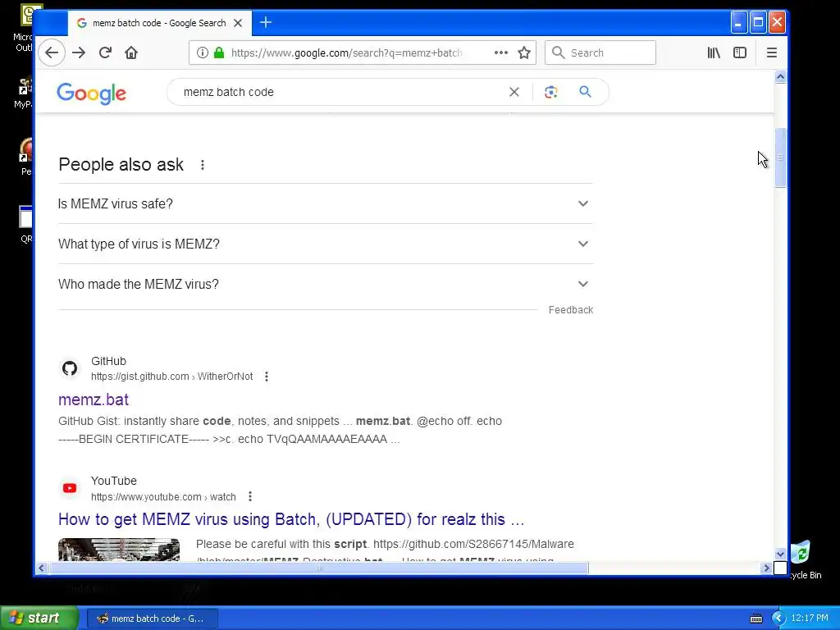Expand 'Who made the MEMZ virus?' question
The height and width of the screenshot is (630, 840).
click(326, 284)
